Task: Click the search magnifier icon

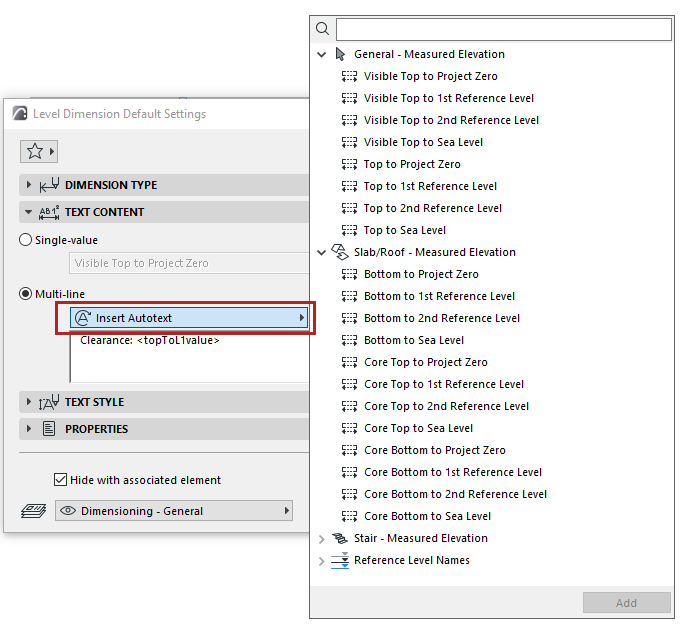Action: click(322, 29)
